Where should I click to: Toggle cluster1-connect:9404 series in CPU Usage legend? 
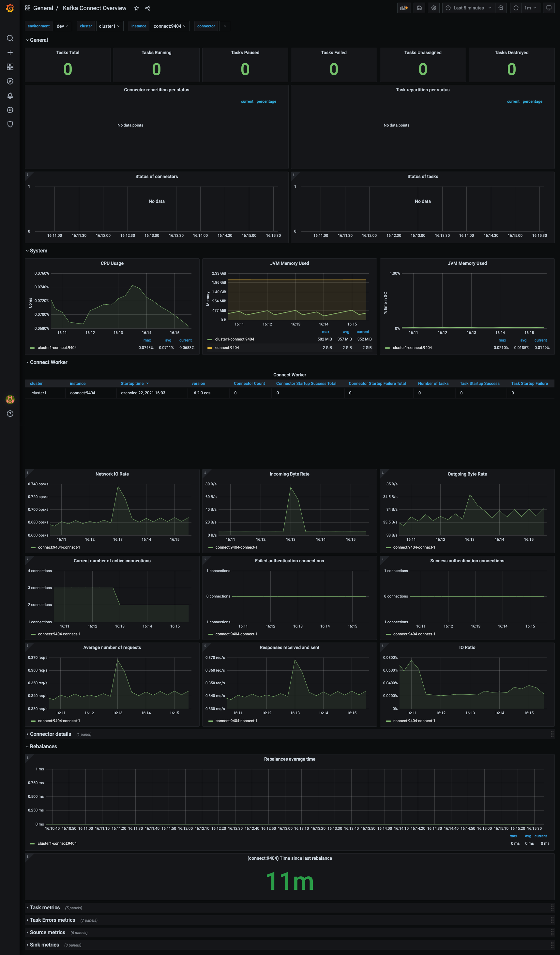(57, 347)
